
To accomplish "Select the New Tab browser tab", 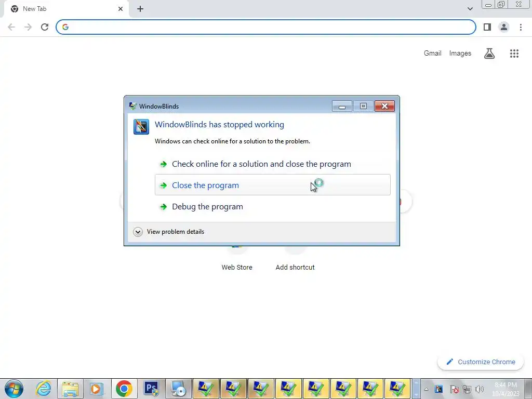I will [66, 9].
